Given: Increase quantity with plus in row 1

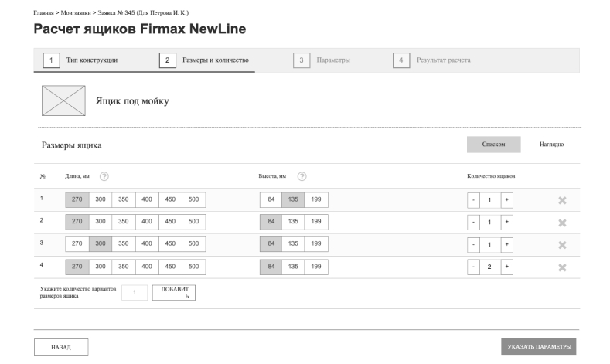Looking at the screenshot, I should coord(506,200).
